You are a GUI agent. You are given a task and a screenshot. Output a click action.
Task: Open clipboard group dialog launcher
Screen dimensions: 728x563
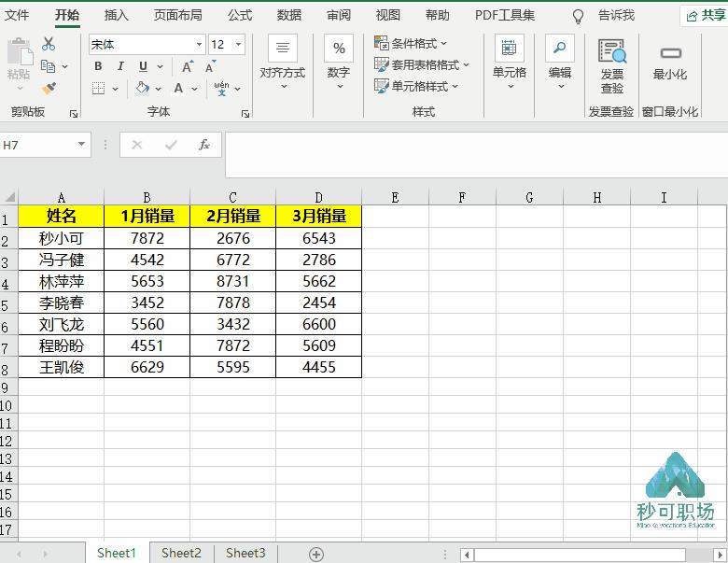click(74, 114)
